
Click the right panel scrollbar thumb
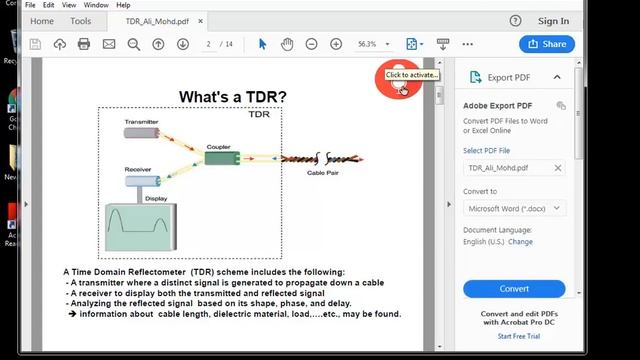coord(578,113)
